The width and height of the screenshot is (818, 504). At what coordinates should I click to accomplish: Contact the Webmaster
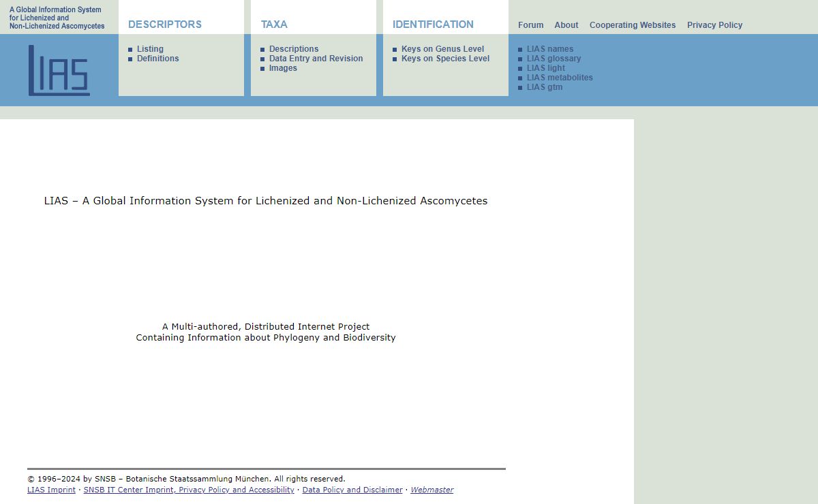tap(431, 490)
